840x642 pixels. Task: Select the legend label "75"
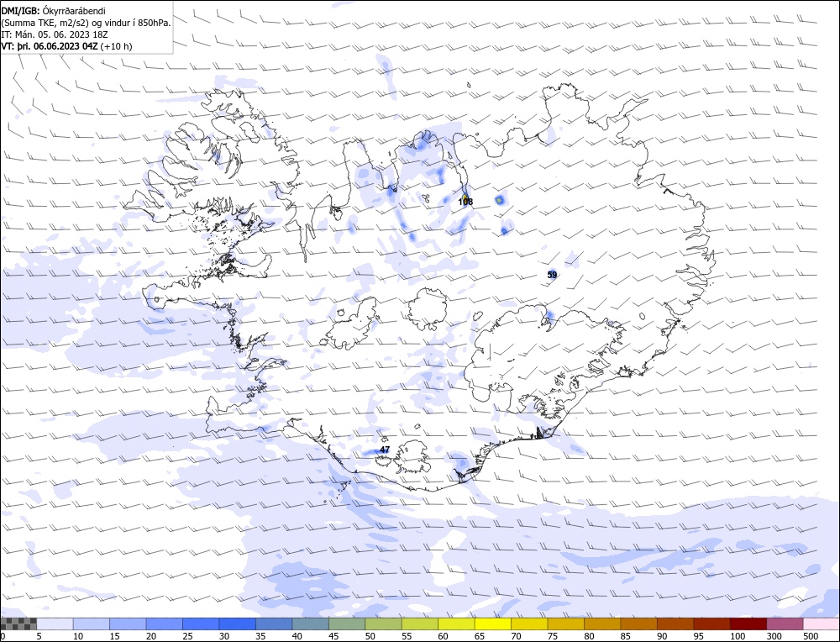click(552, 636)
